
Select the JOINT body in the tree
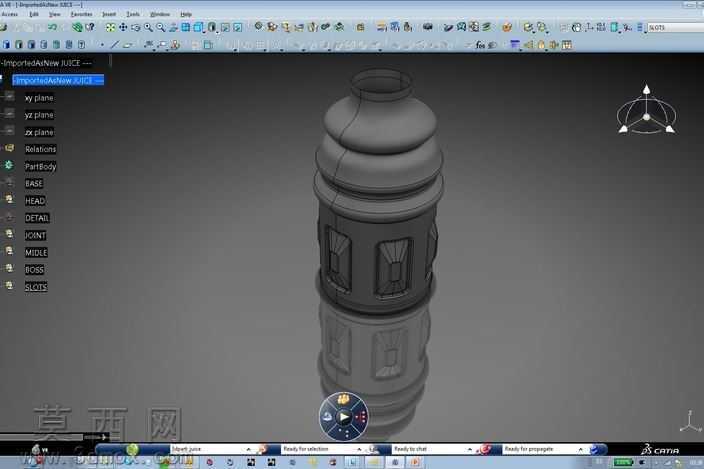pyautogui.click(x=35, y=235)
